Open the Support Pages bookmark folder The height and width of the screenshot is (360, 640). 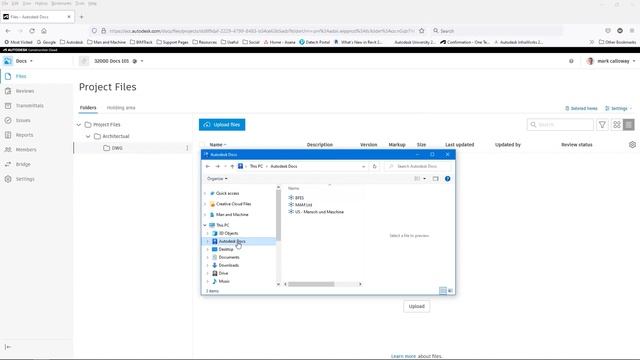tap(172, 42)
